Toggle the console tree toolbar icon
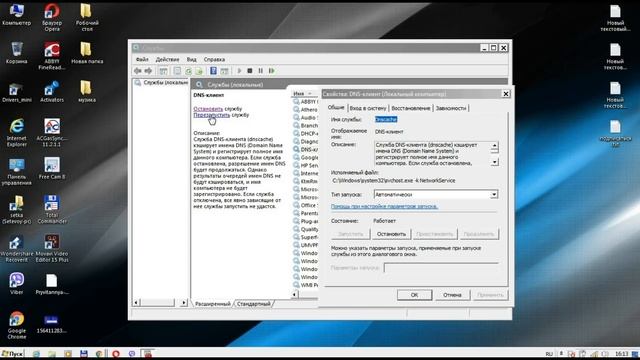640x360 pixels. coord(163,71)
